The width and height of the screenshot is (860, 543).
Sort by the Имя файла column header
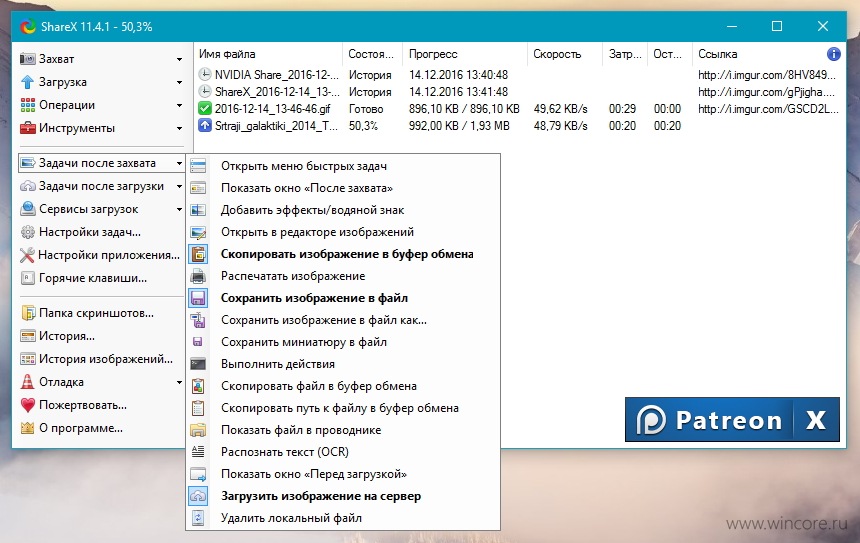(x=269, y=54)
